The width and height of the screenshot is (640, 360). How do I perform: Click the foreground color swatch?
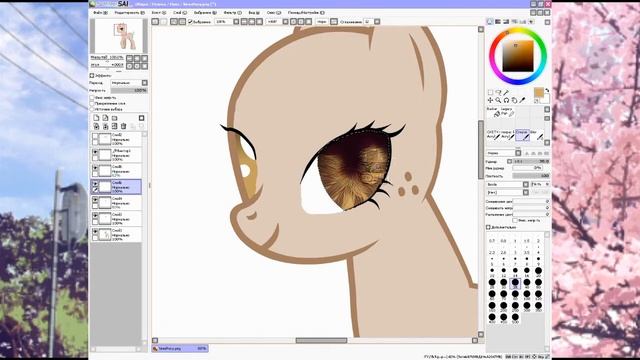click(539, 92)
